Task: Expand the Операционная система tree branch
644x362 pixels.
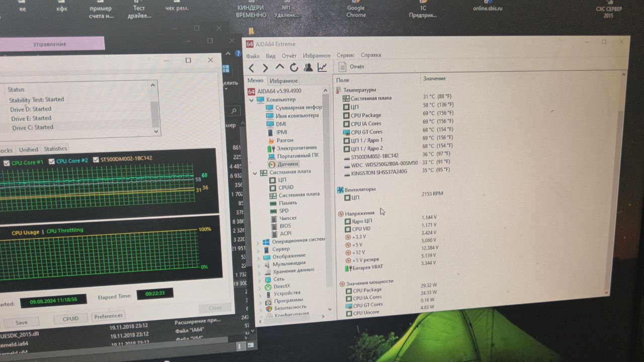Action: (x=259, y=242)
